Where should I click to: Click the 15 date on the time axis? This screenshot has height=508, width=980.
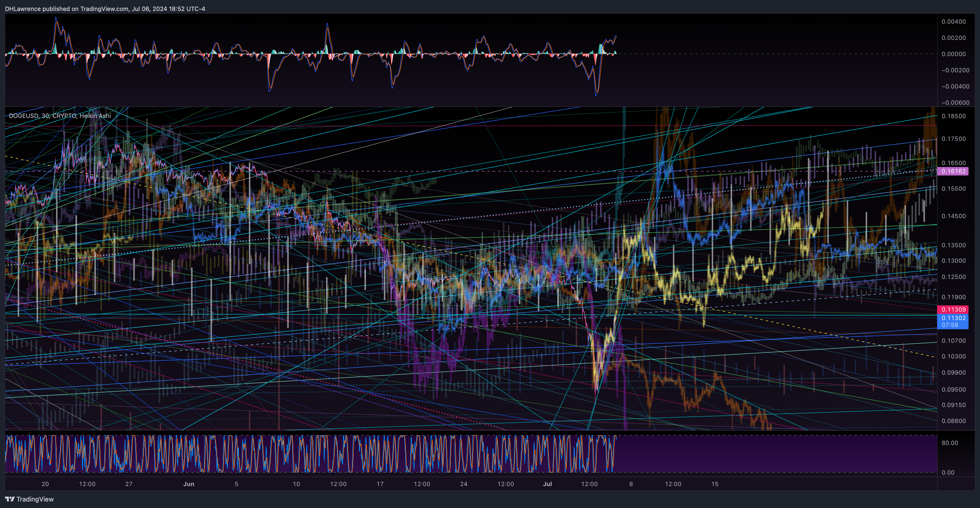[715, 484]
